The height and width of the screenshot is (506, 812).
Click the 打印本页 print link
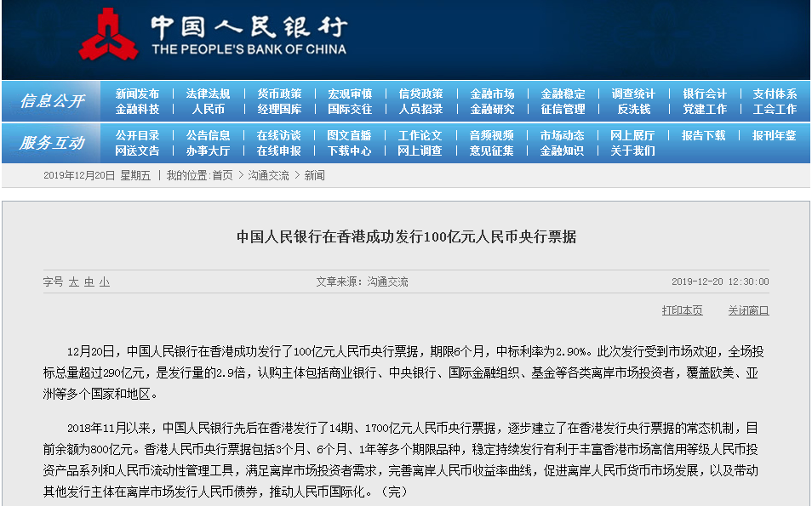pyautogui.click(x=683, y=310)
